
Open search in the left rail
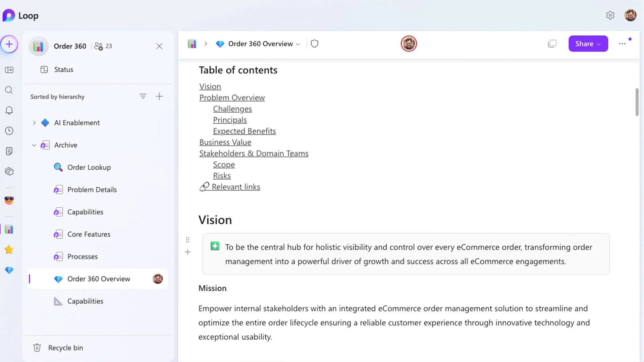click(9, 90)
